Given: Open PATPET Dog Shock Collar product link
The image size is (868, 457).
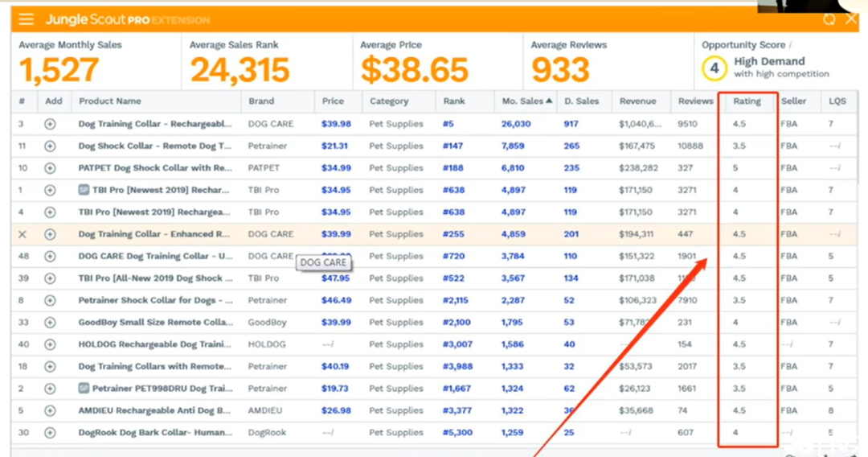Looking at the screenshot, I should [155, 168].
